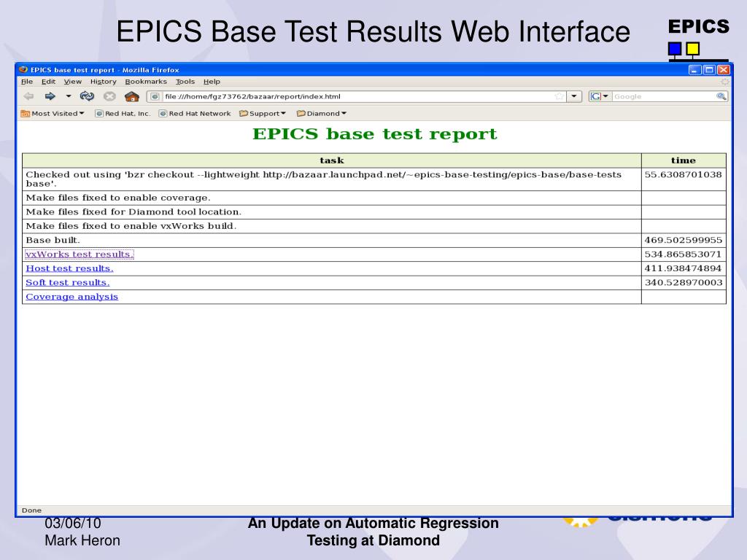Click the Forward arrow button
The image size is (747, 560).
tap(50, 96)
